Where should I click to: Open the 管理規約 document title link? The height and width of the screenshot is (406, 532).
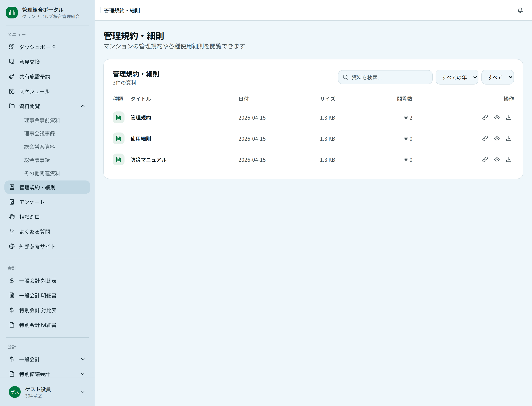(141, 117)
